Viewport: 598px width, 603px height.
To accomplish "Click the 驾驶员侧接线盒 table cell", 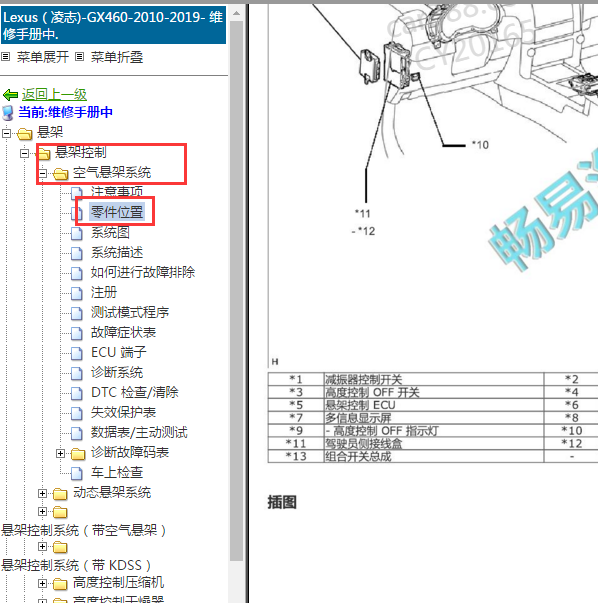I will point(433,444).
